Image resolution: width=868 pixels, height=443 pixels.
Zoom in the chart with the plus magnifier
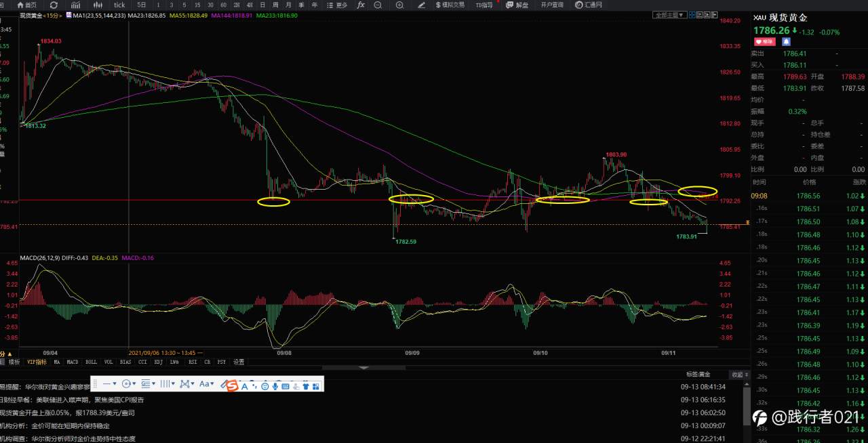(399, 5)
